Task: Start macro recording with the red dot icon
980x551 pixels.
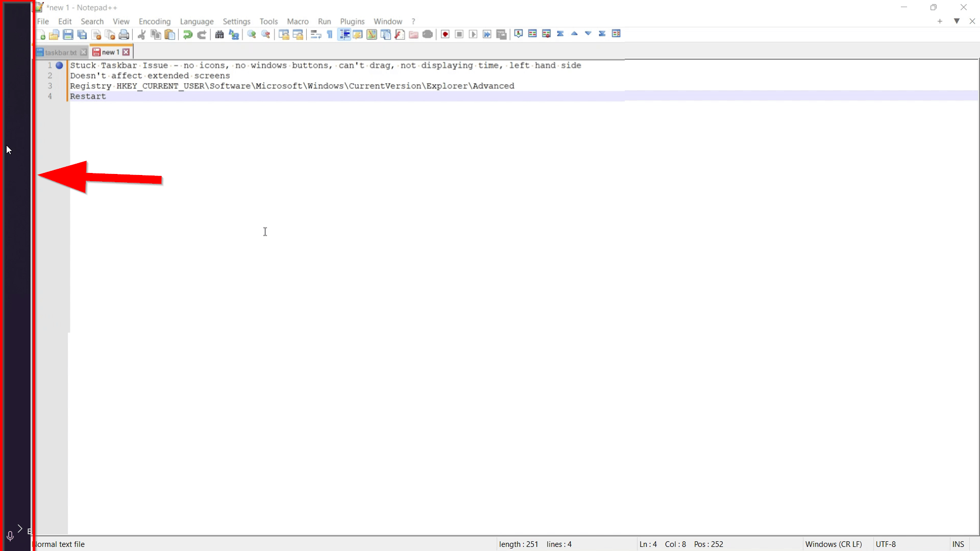Action: coord(445,34)
